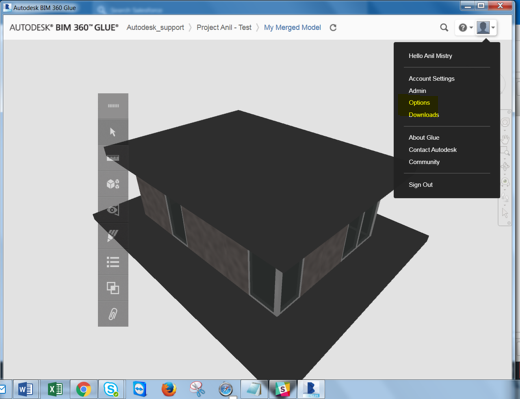Screen dimensions: 520x399
Task: Open Snipping Tool from the taskbar
Action: tap(197, 389)
